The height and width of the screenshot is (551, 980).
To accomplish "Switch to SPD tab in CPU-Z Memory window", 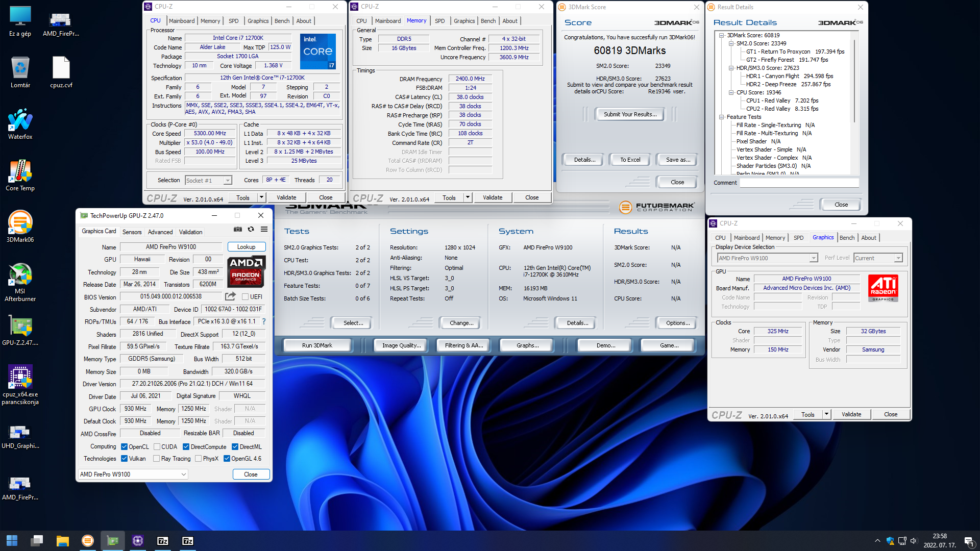I will [x=439, y=21].
